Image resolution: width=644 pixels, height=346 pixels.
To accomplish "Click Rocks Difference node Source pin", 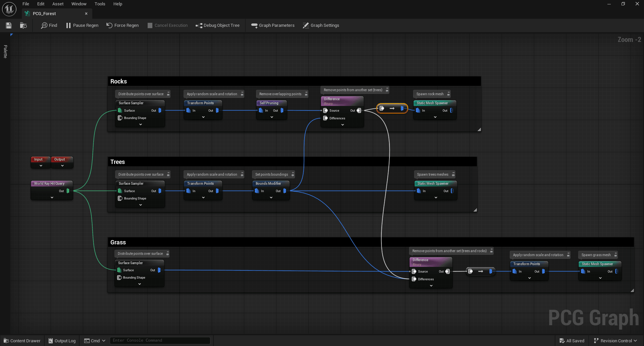I will pos(325,110).
